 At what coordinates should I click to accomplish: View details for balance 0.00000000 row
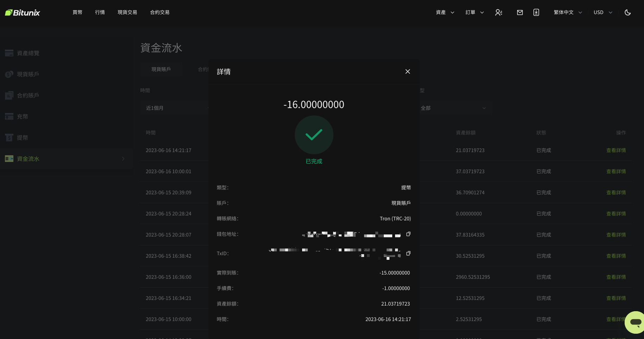point(616,214)
